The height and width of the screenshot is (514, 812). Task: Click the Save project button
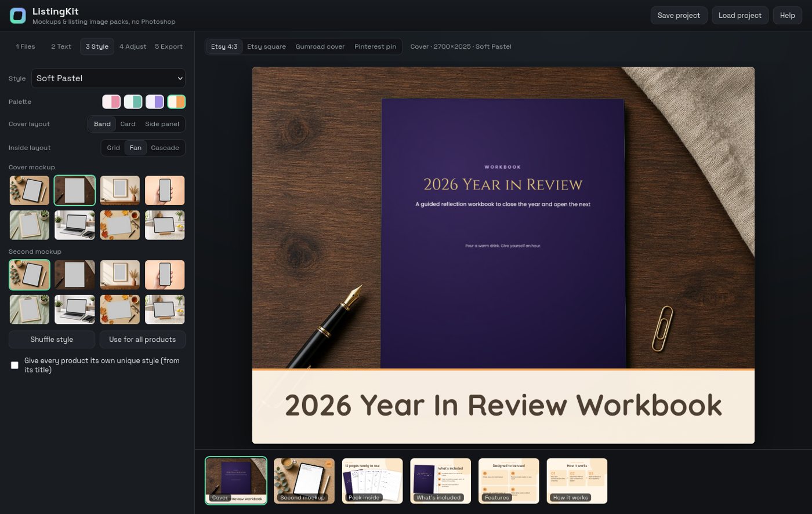(x=679, y=16)
